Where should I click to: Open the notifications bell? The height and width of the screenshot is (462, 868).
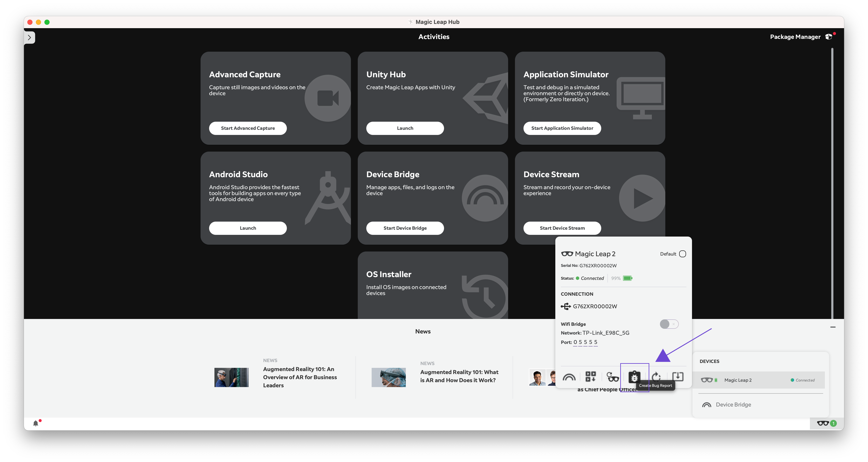(35, 423)
